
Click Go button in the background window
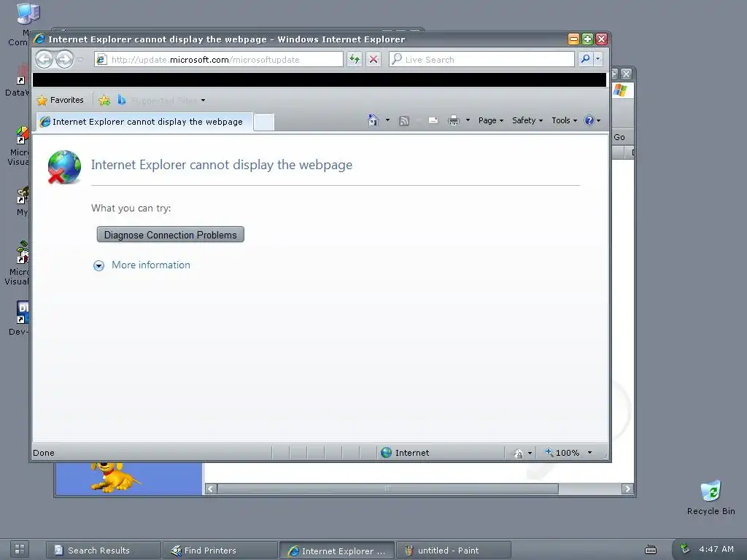pyautogui.click(x=619, y=137)
